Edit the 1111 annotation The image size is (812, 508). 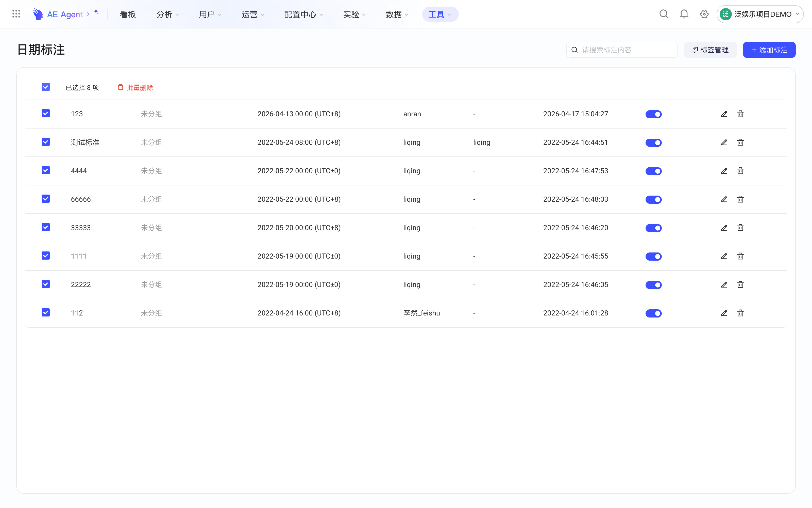[724, 256]
